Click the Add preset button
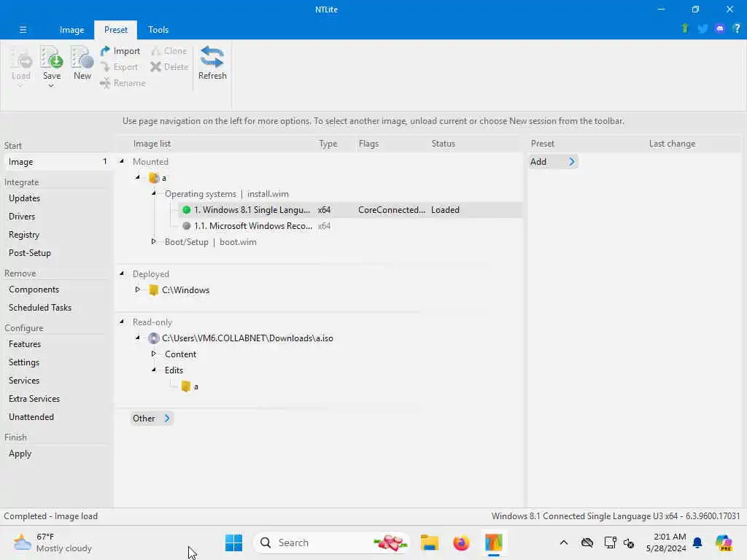 [553, 162]
